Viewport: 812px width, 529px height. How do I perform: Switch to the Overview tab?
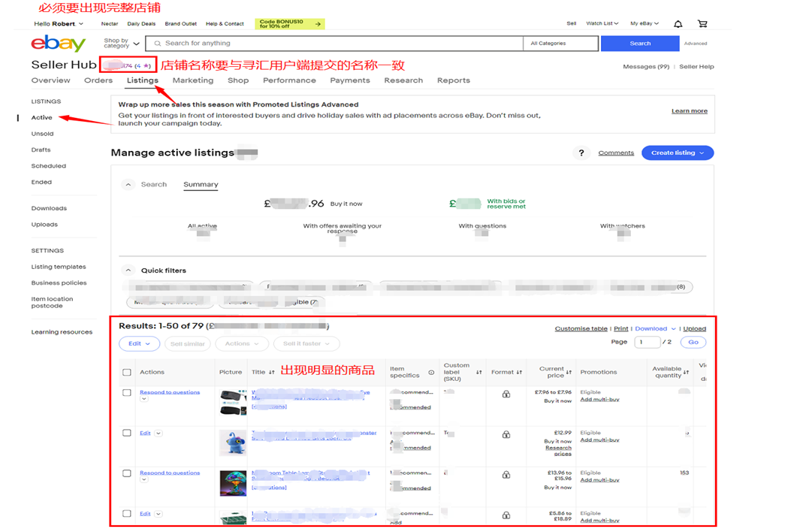coord(51,80)
